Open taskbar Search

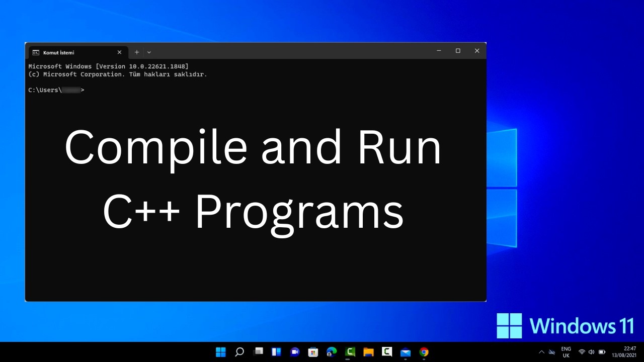point(239,352)
